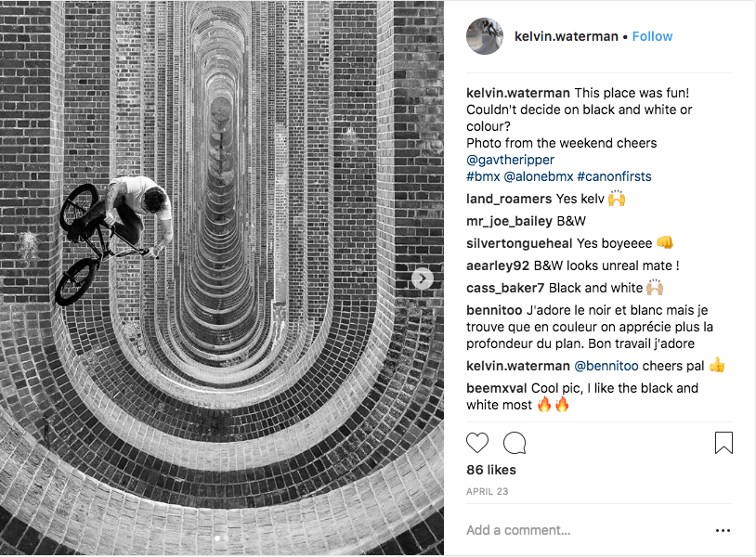Open the #canonfirsts hashtag
The width and height of the screenshot is (756, 557).
[614, 176]
